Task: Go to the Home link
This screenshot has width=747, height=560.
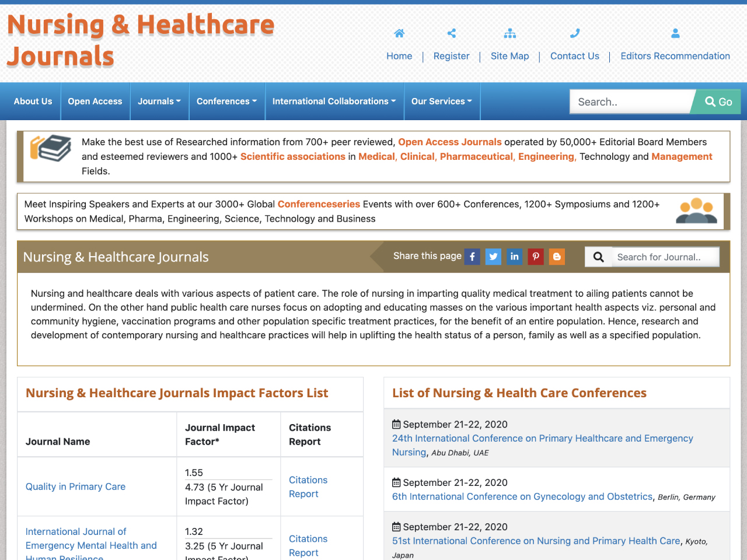Action: [399, 56]
